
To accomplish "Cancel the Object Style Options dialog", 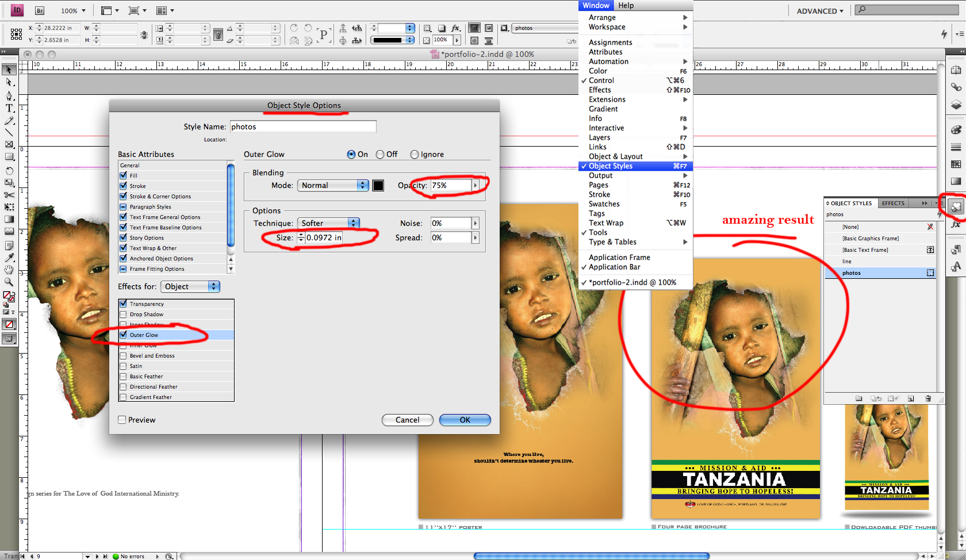I will tap(407, 420).
